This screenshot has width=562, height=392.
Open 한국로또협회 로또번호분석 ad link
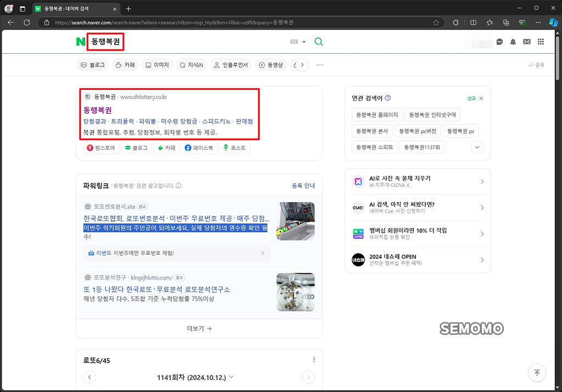(x=176, y=219)
